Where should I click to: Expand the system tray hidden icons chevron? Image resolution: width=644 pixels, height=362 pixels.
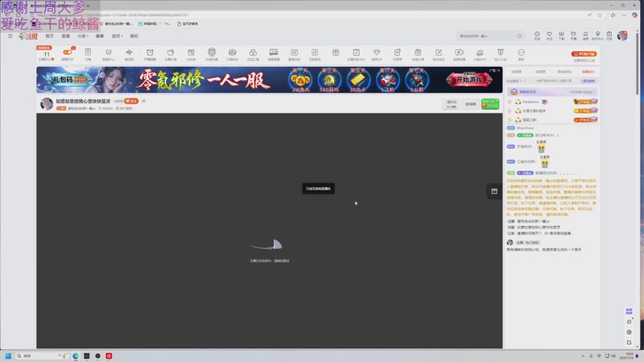(583, 356)
